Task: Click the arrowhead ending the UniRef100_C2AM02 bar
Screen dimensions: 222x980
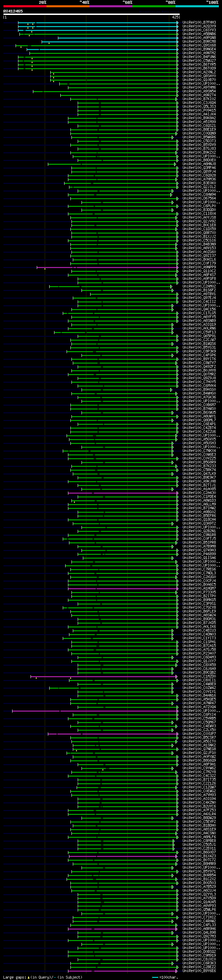Action: coord(171,286)
